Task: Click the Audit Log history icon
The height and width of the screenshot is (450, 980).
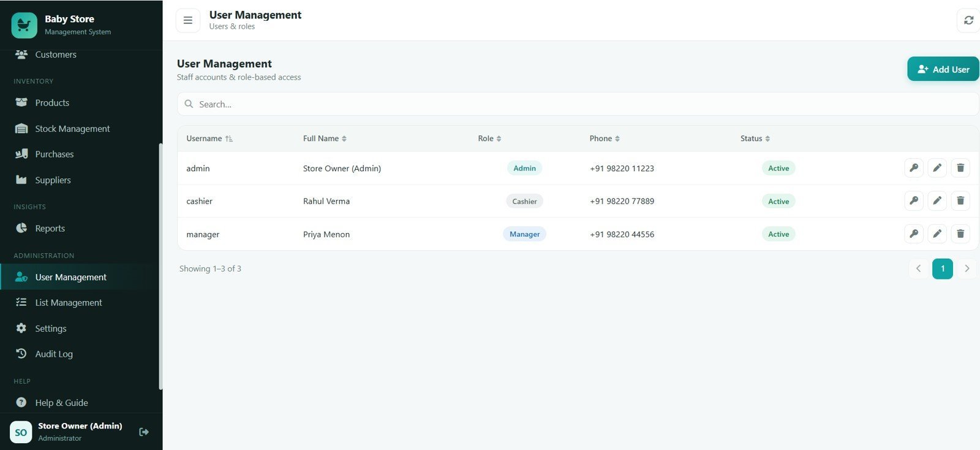Action: [x=21, y=354]
